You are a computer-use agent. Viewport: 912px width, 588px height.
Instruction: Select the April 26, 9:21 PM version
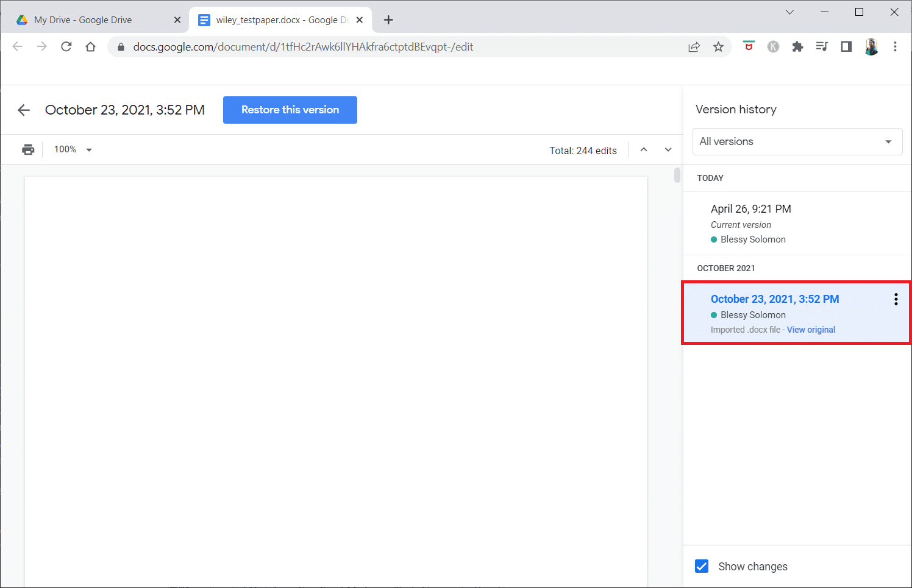coord(797,224)
